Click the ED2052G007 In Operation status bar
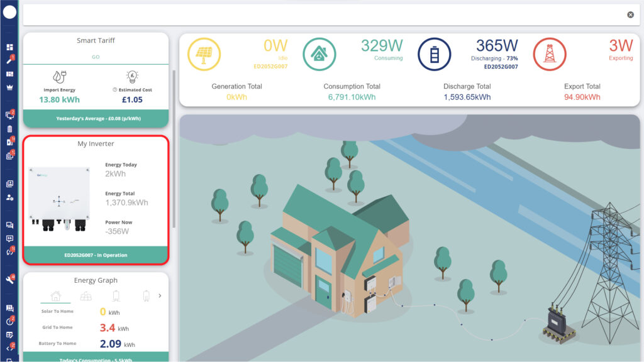 [x=96, y=255]
